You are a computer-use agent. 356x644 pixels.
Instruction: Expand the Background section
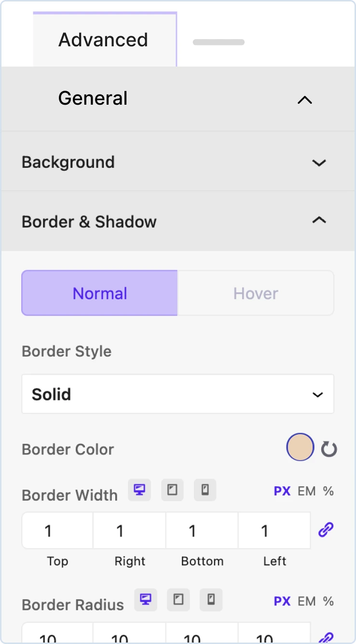(x=178, y=162)
